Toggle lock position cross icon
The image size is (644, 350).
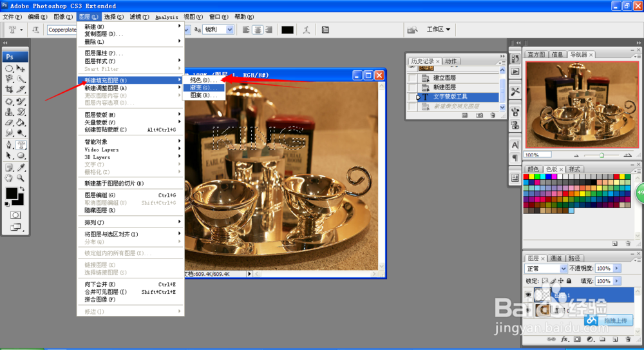(x=561, y=281)
